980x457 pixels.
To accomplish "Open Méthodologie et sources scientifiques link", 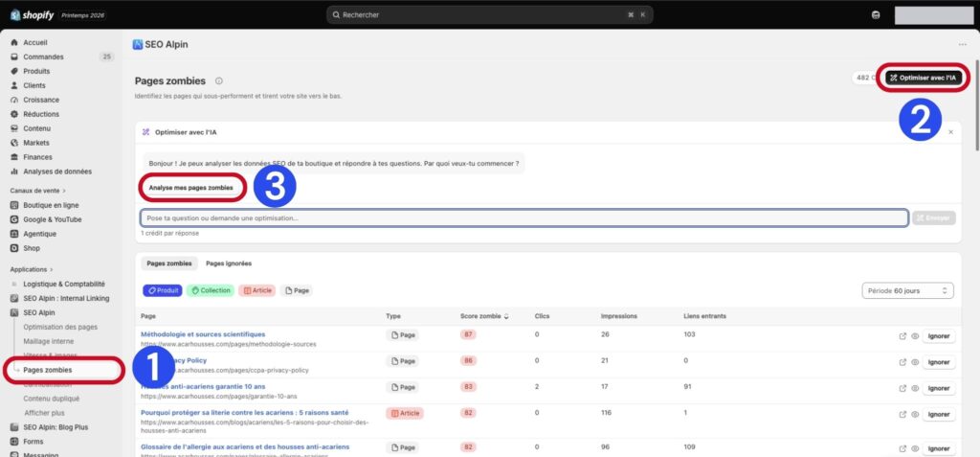I will [203, 334].
